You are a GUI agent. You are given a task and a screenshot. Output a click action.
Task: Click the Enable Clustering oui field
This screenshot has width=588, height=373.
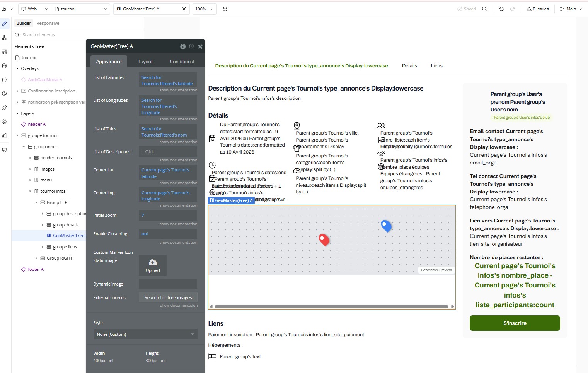point(168,234)
